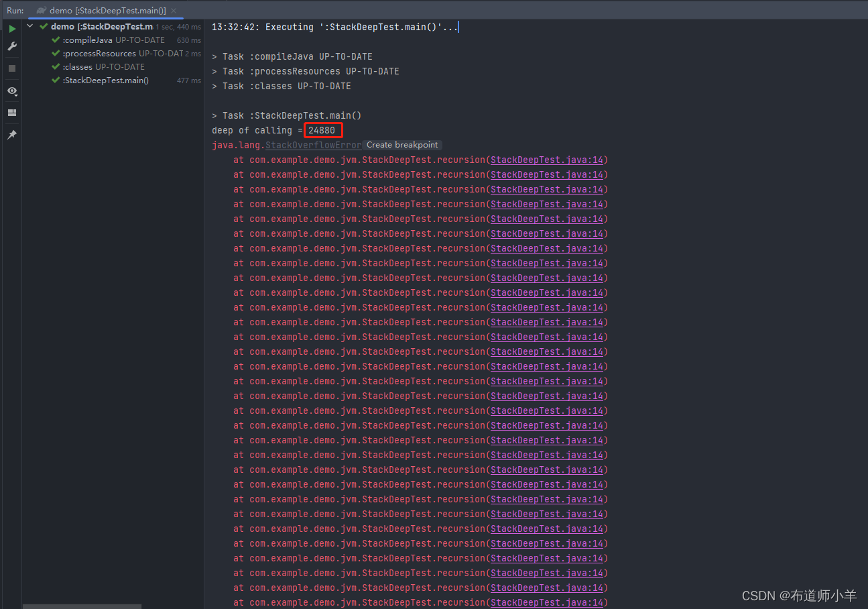Click the 24880 value in console

point(322,130)
